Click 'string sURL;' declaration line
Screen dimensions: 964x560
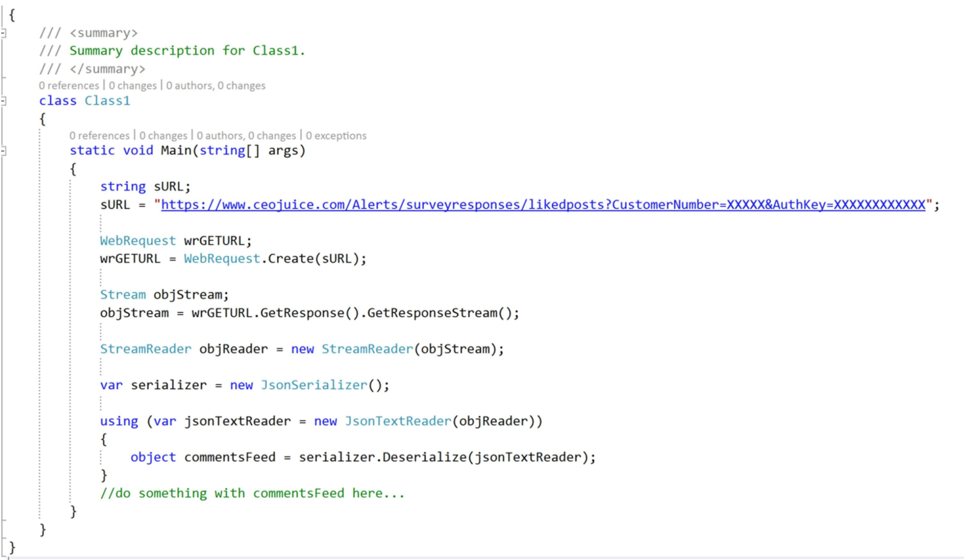tap(145, 186)
